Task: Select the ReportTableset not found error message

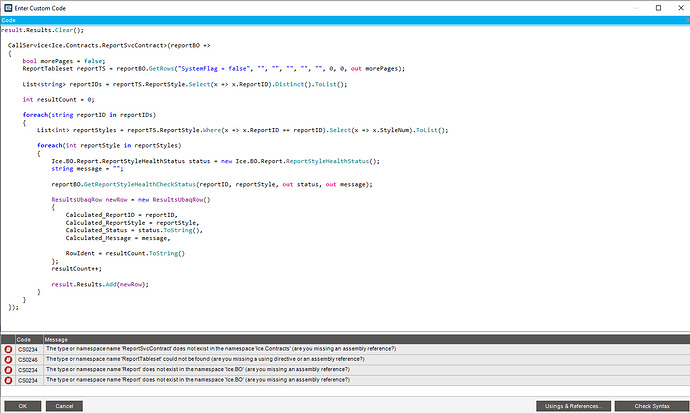Action: tap(205, 359)
